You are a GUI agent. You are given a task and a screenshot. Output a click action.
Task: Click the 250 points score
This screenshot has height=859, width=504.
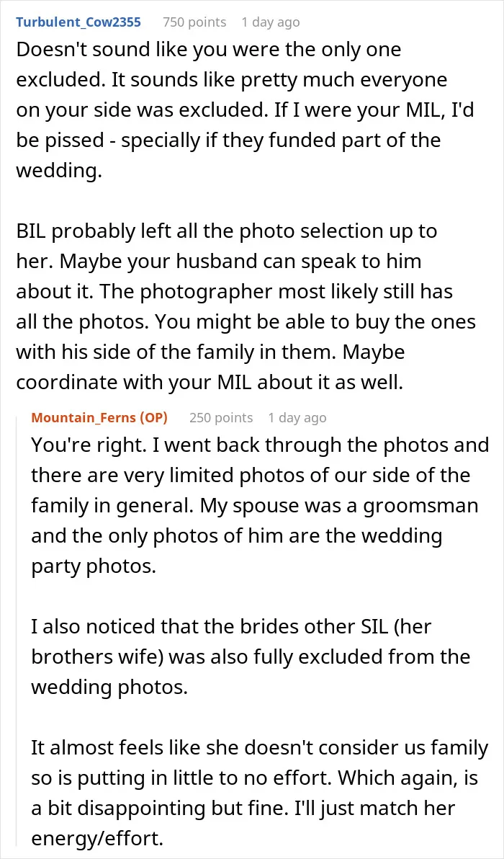coord(221,417)
